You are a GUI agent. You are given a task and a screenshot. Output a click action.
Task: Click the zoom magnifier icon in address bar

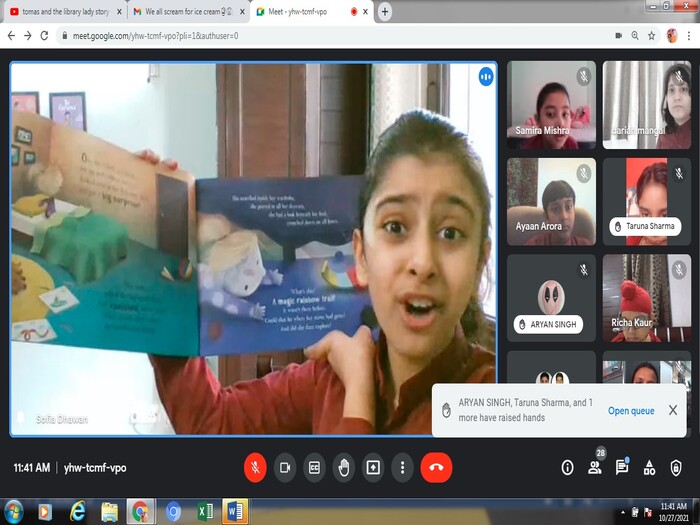pos(635,36)
